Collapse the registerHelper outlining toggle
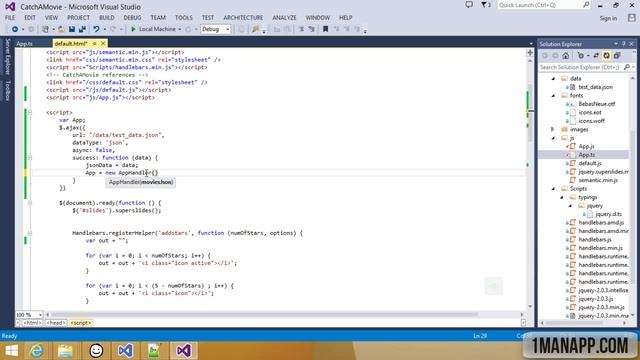Image resolution: width=640 pixels, height=360 pixels. [x=30, y=233]
